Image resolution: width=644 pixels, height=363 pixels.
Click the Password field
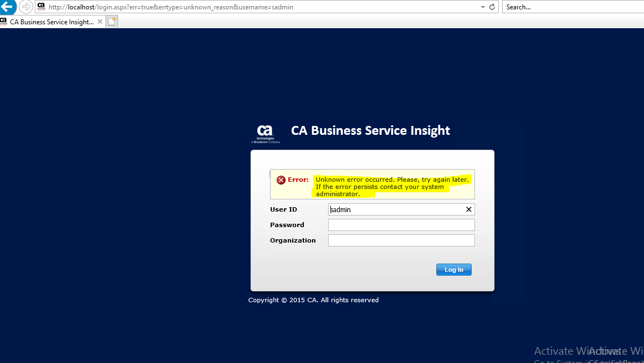[x=401, y=225]
